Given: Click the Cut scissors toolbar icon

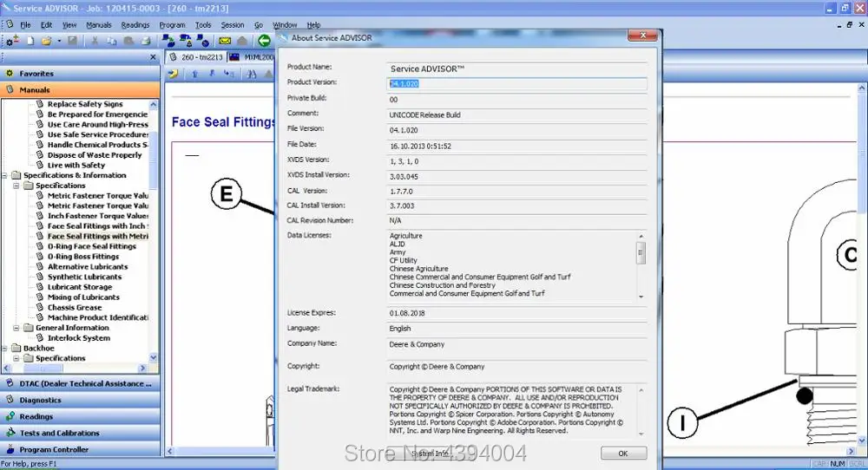Looking at the screenshot, I should 95,41.
